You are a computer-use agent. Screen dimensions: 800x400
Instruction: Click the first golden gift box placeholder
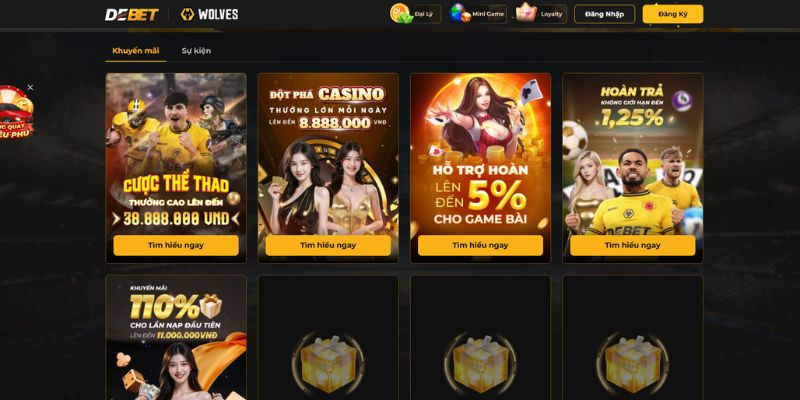(x=328, y=364)
